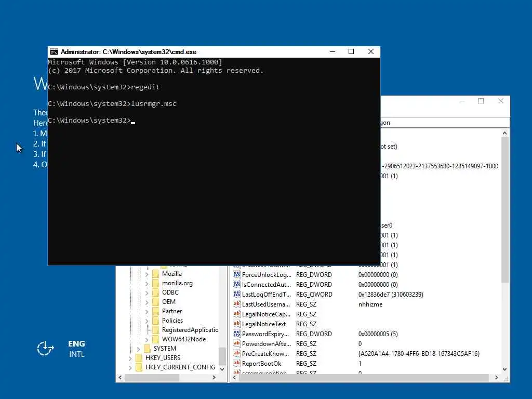This screenshot has width=532, height=399.
Task: Click the PasswordExpiryWarning DWORD value icon
Action: (237, 334)
